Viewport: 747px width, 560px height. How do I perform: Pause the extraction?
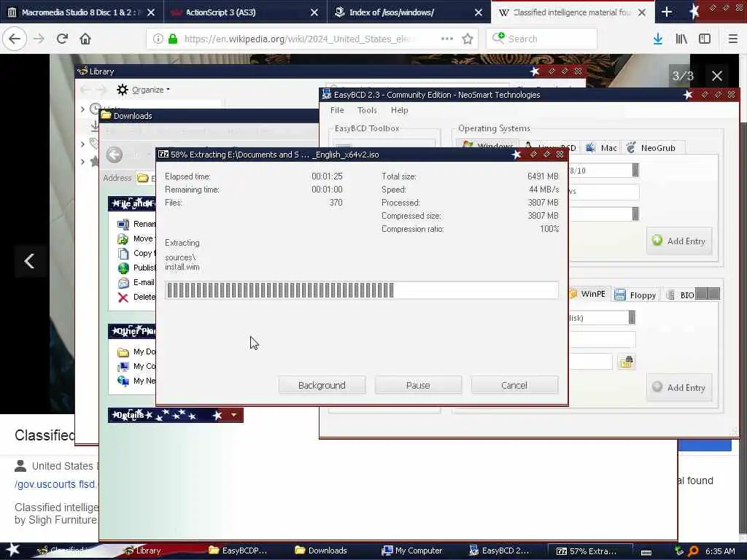point(418,385)
